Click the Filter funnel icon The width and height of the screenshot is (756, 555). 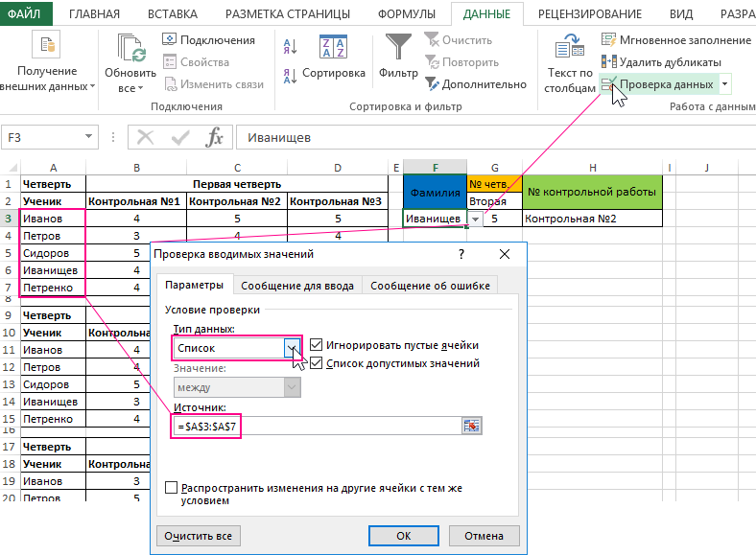[x=398, y=48]
